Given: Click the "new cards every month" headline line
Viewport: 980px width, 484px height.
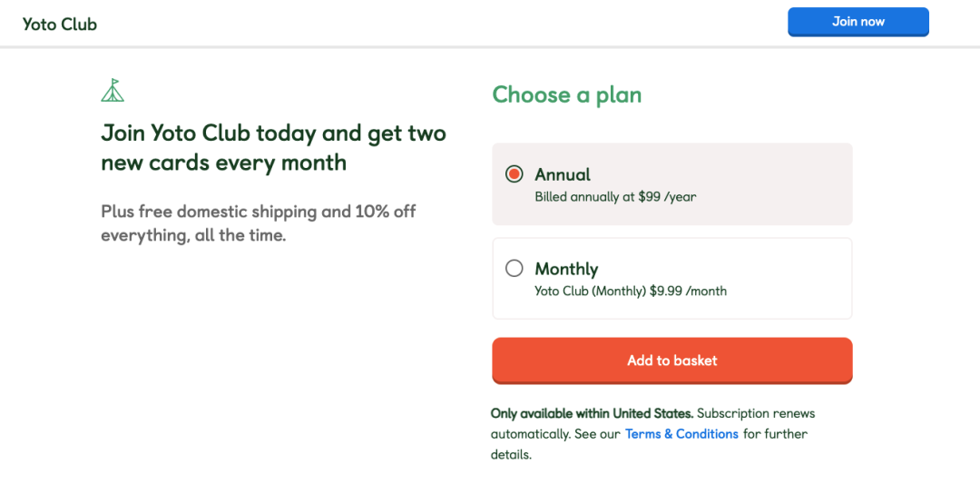Looking at the screenshot, I should (223, 163).
